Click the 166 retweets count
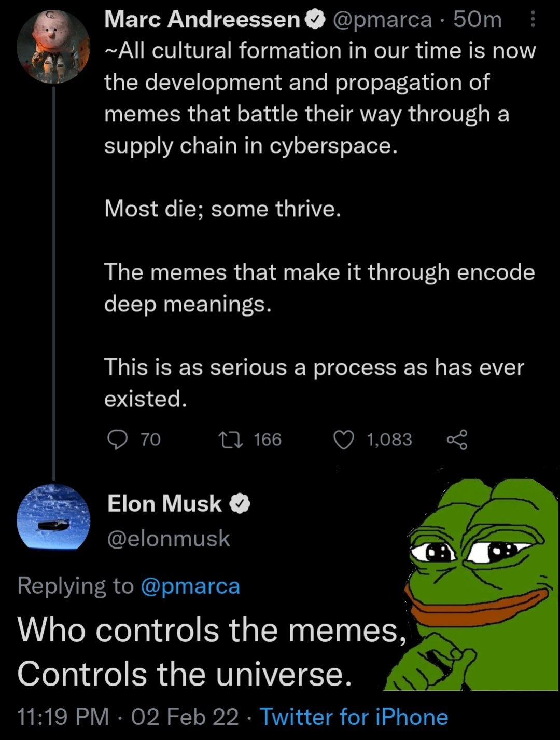The height and width of the screenshot is (740, 560). click(268, 440)
